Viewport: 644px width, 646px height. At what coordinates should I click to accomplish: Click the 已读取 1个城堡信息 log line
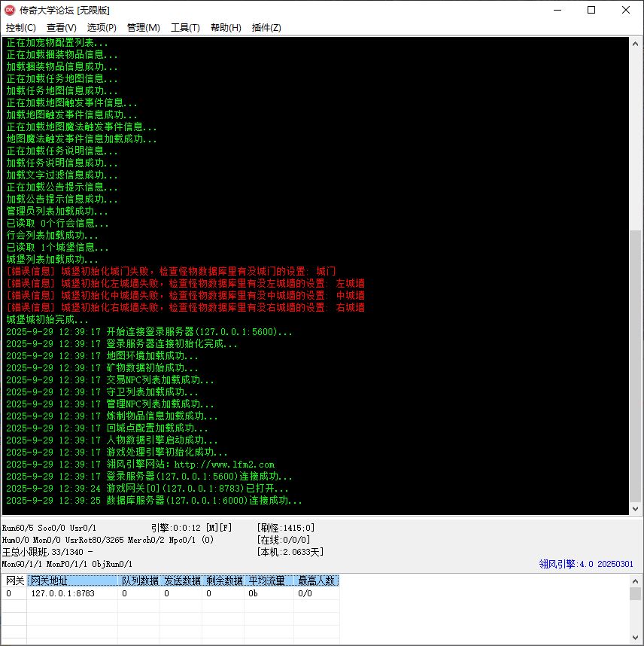[x=57, y=247]
